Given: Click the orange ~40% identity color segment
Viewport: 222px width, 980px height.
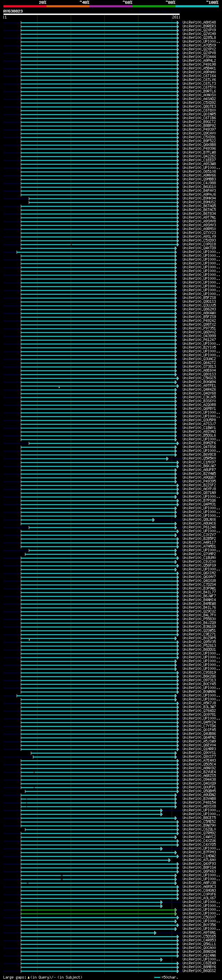Looking at the screenshot, I should 68,6.
